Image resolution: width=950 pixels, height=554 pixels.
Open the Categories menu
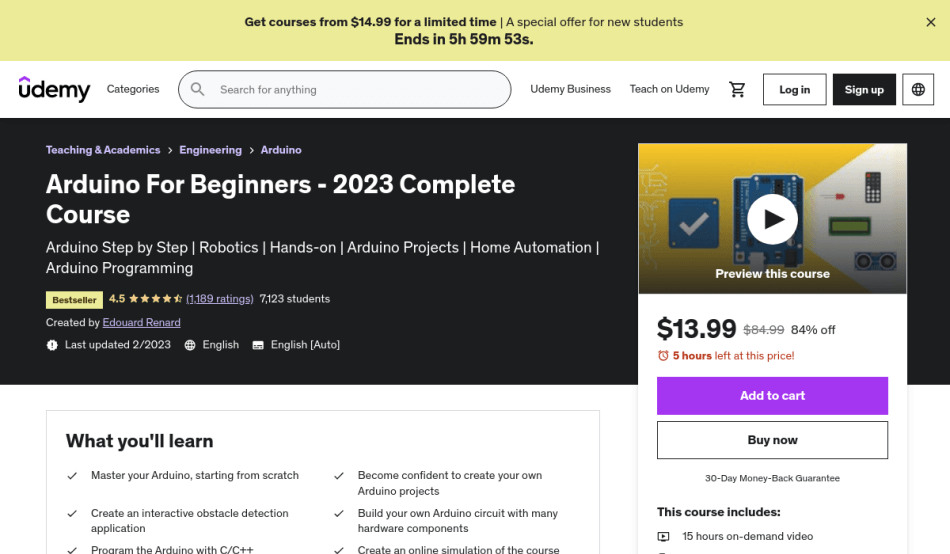[x=133, y=89]
